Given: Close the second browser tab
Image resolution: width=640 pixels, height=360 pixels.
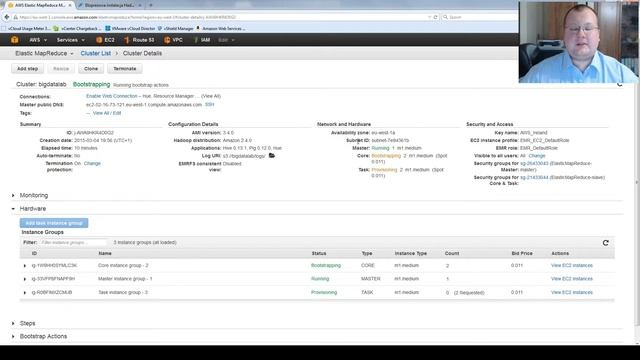Looking at the screenshot, I should coord(140,5).
